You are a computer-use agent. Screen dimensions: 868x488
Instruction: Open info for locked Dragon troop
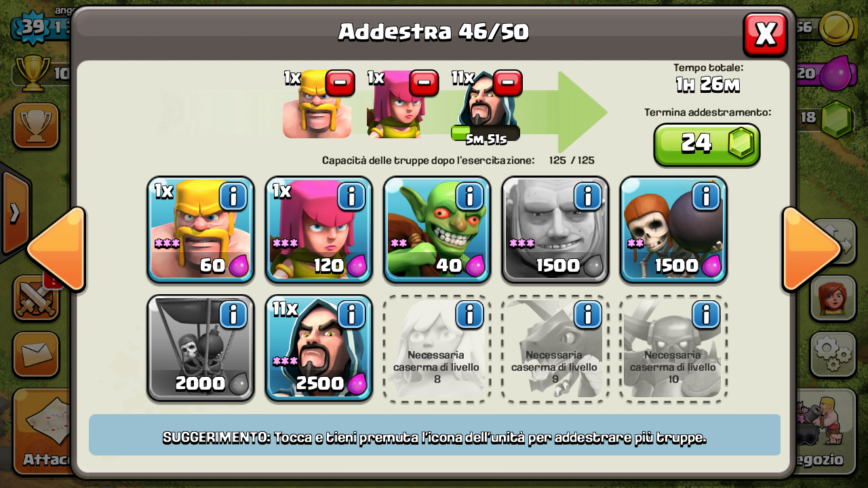(588, 314)
